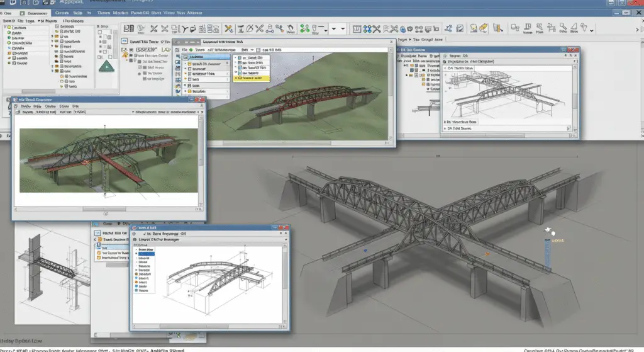Open the dropdown in the terrain window's toolbar
Image resolution: width=644 pixels, height=352 pixels.
pyautogui.click(x=252, y=50)
